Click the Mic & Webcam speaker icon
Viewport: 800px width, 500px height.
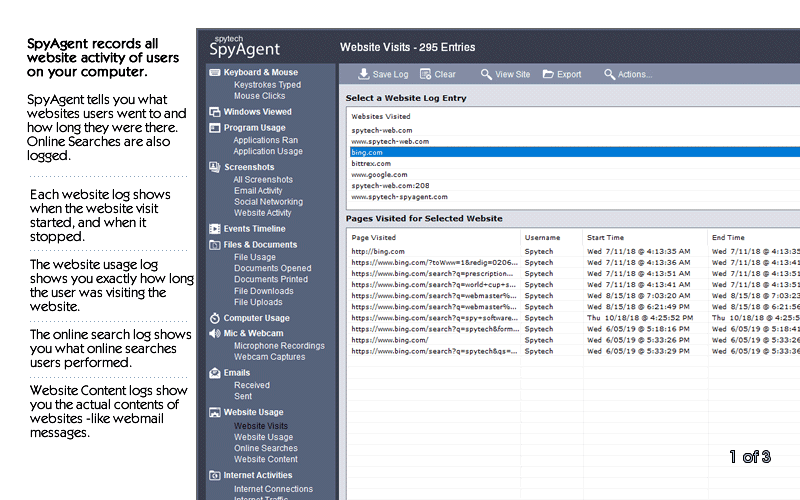click(x=215, y=333)
